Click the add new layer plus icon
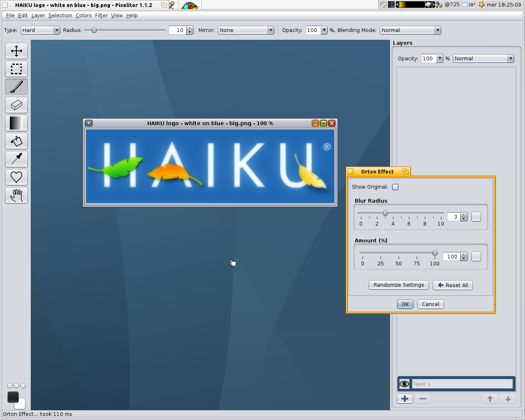The width and height of the screenshot is (525, 420). point(405,399)
